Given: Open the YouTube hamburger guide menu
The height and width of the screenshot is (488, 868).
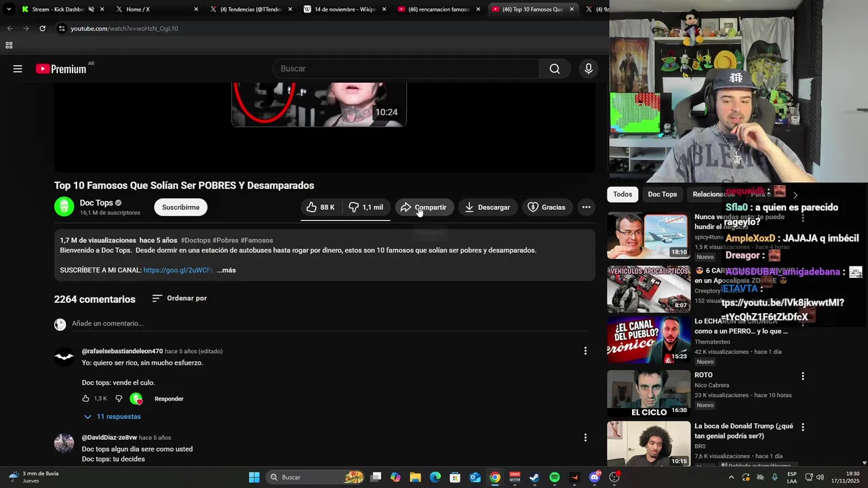Looking at the screenshot, I should pos(18,68).
